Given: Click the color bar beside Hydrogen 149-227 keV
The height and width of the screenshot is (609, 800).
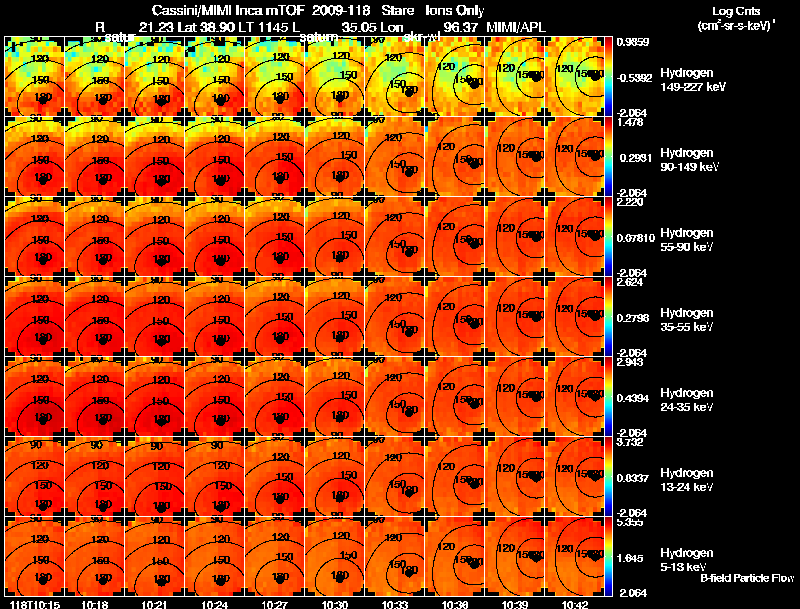Looking at the screenshot, I should click(x=608, y=77).
